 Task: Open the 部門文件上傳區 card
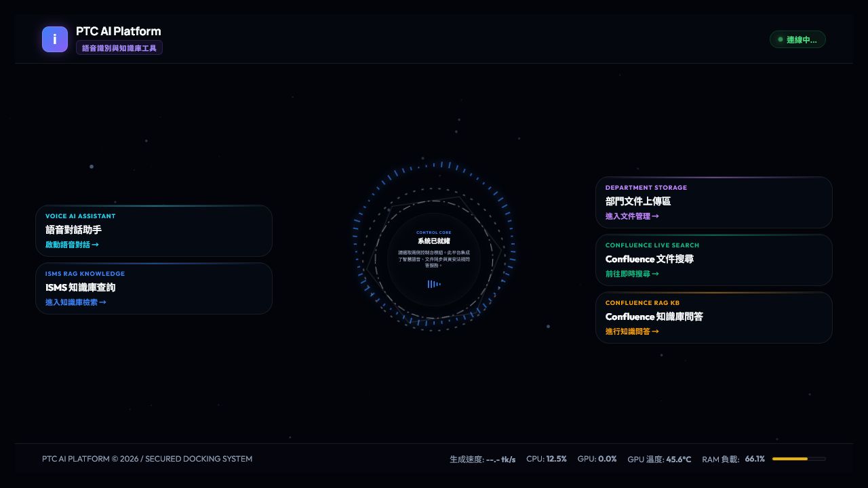pyautogui.click(x=714, y=203)
